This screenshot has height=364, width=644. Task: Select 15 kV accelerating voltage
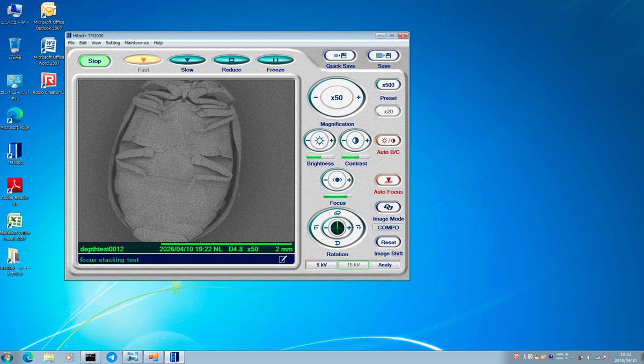(x=353, y=265)
